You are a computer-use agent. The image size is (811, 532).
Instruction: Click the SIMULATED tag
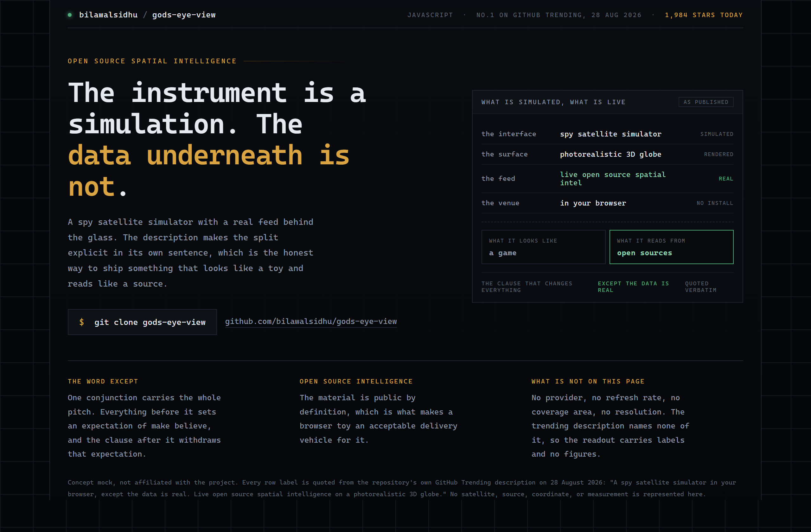pyautogui.click(x=717, y=134)
